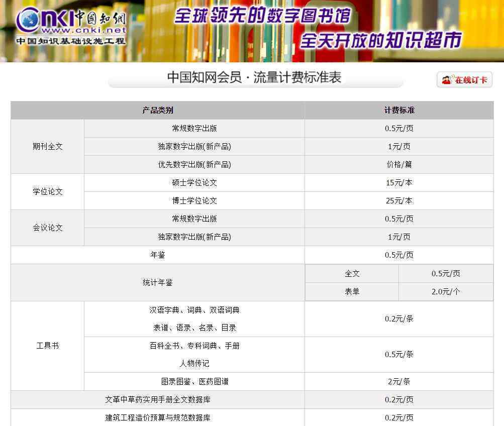
Task: Click 优先数字出版(新产品) cell
Action: [x=194, y=164]
